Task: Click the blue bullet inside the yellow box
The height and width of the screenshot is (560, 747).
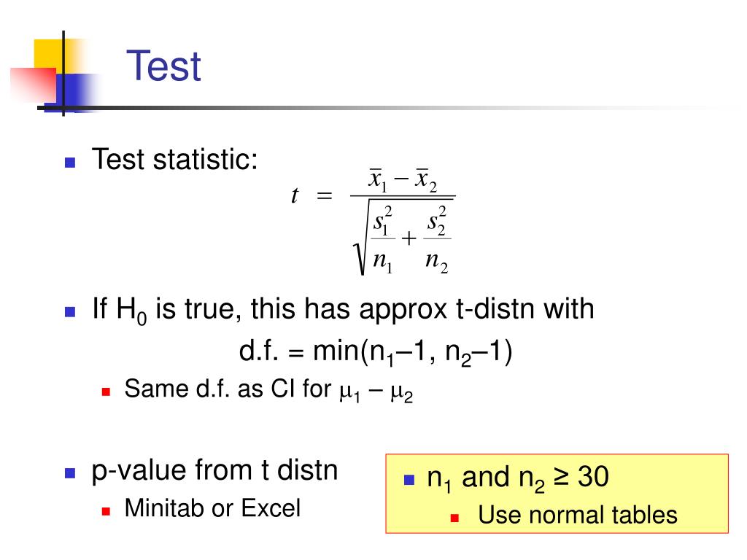Action: pos(409,480)
